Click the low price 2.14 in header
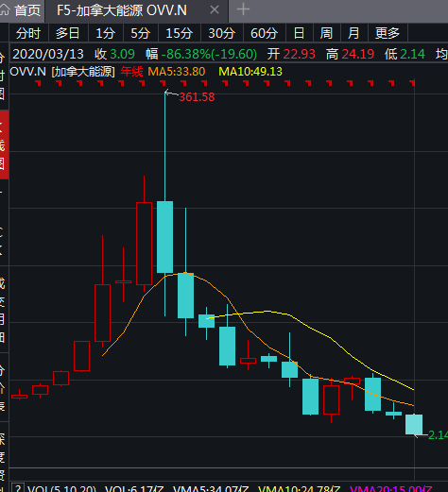Screen dimensions: 448x492 coord(413,54)
